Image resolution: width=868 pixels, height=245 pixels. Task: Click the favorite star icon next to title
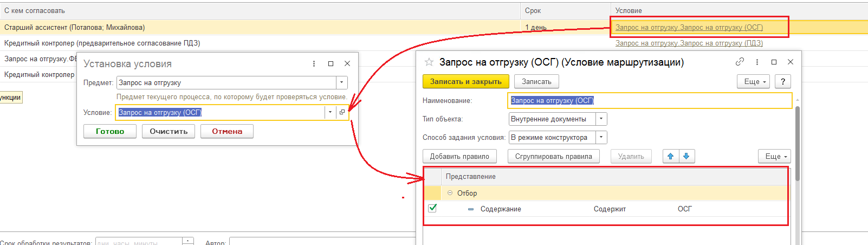tap(429, 62)
